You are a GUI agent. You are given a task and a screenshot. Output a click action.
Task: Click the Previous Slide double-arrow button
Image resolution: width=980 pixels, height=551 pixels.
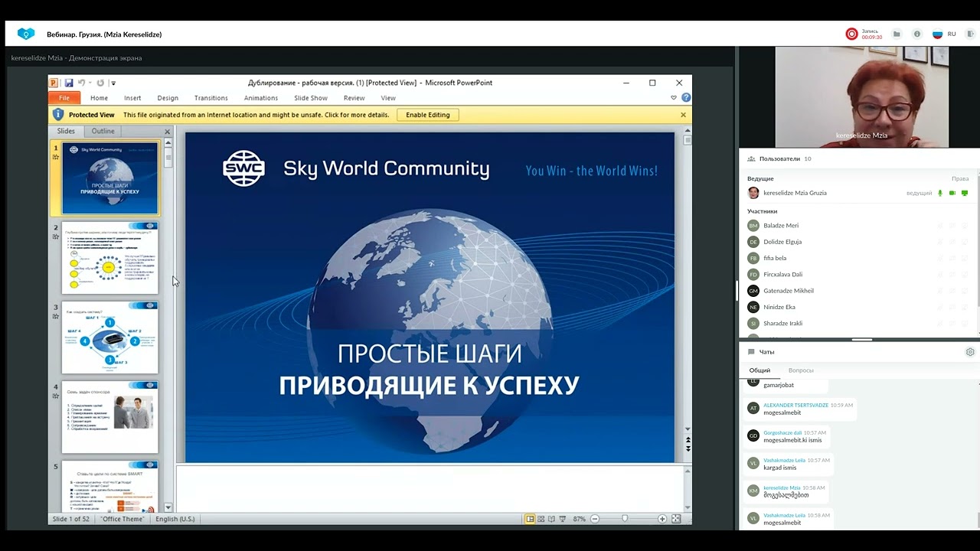(x=688, y=440)
